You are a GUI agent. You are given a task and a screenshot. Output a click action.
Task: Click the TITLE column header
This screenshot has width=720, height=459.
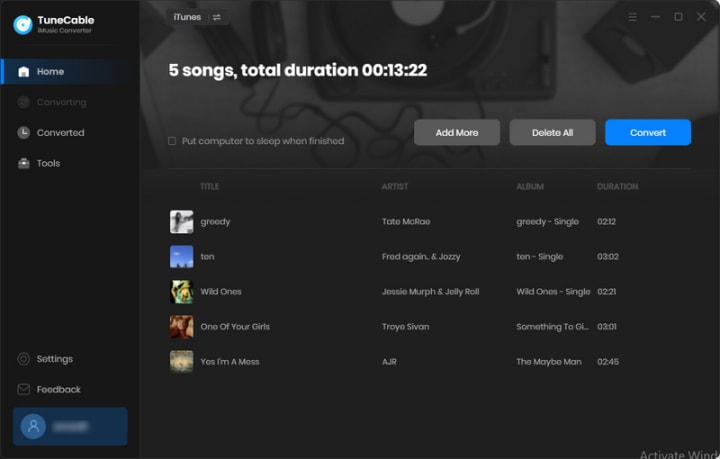pos(209,187)
